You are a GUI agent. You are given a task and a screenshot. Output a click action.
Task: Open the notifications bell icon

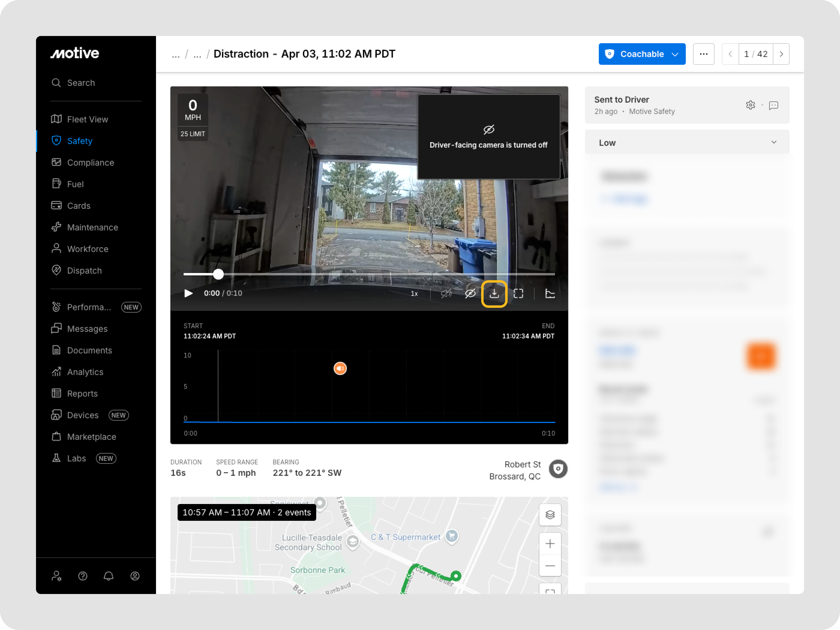109,576
